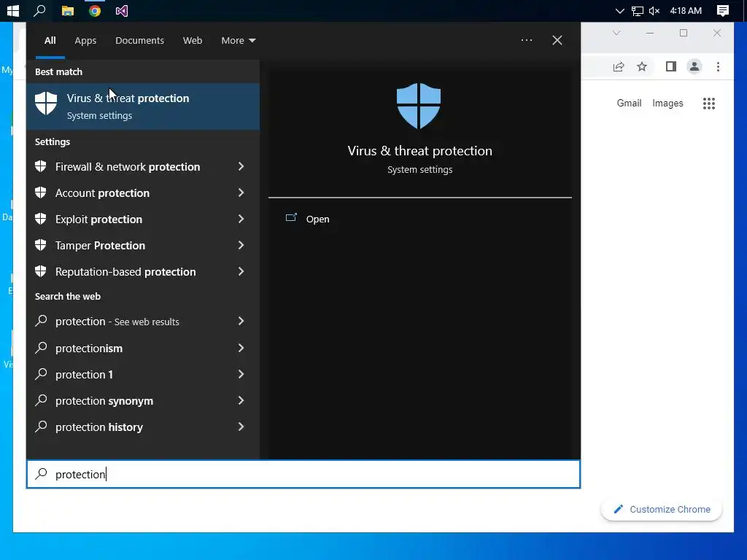Image resolution: width=747 pixels, height=560 pixels.
Task: Click the large blue shield preview icon
Action: pyautogui.click(x=419, y=106)
